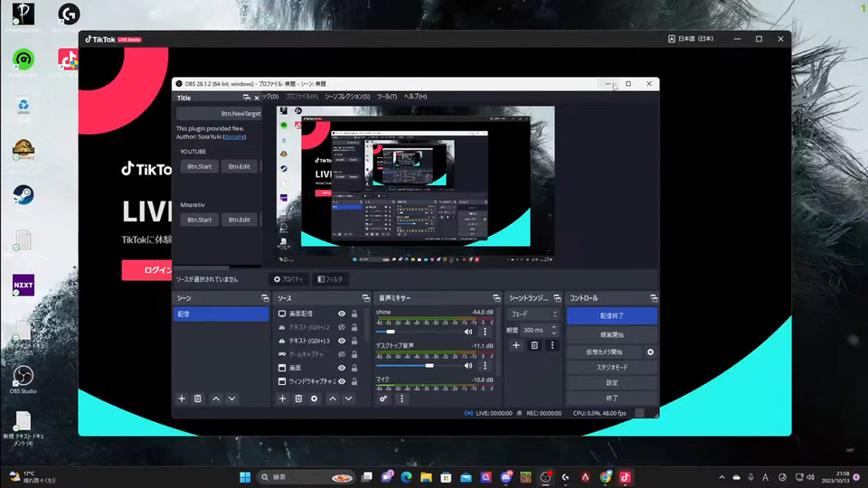The height and width of the screenshot is (488, 868).
Task: Mute the デスクトップ音声 track
Action: pyautogui.click(x=468, y=366)
